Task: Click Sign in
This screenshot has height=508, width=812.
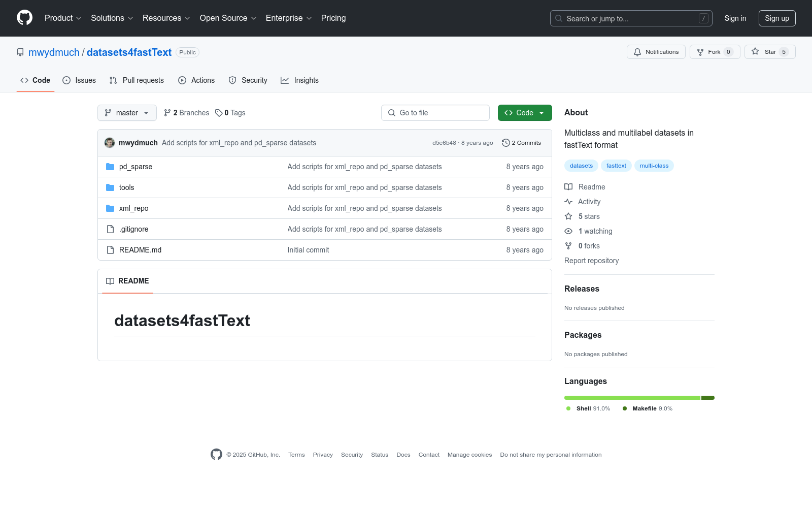Action: pos(735,18)
